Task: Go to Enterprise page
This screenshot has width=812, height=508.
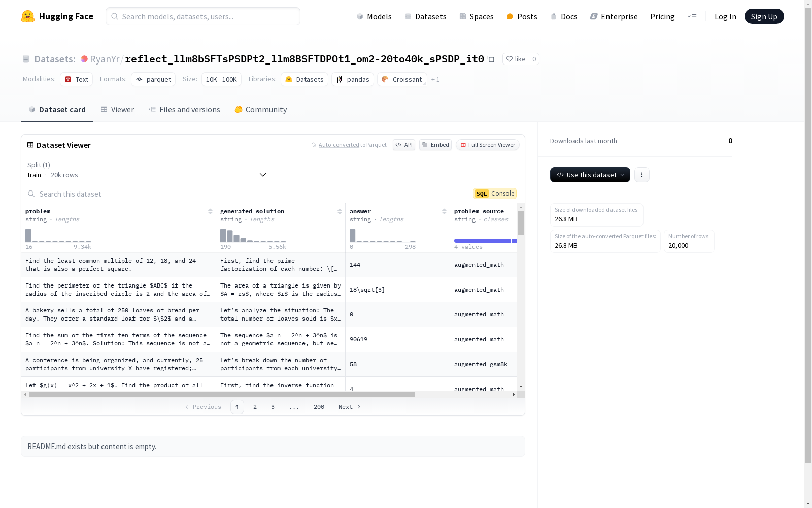Action: [x=614, y=16]
